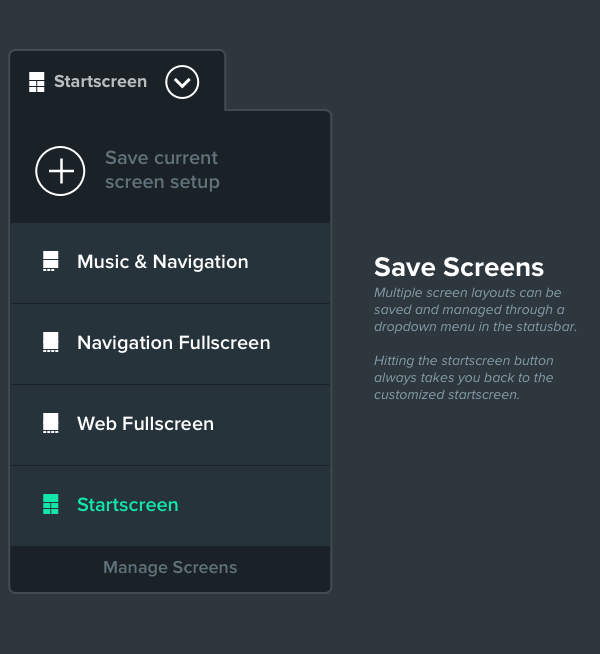Click the circled plus icon

60,171
